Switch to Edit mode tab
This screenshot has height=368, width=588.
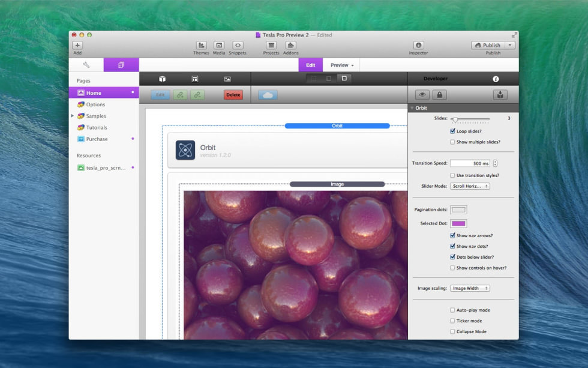[x=311, y=65]
